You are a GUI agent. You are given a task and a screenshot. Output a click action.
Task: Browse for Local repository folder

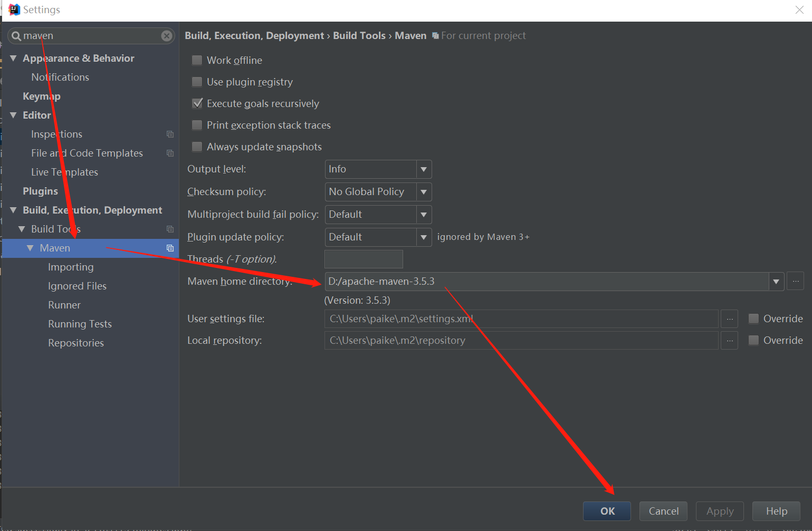click(730, 340)
